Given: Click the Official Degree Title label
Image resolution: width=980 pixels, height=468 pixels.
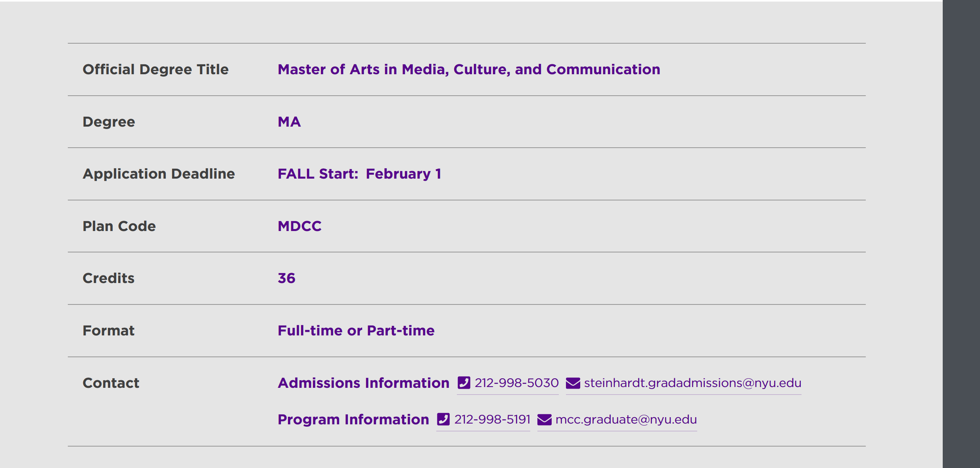Looking at the screenshot, I should point(155,69).
